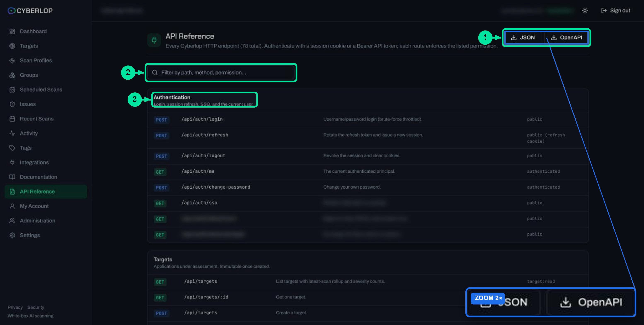
Task: Click the Tags label icon
Action: (12, 148)
